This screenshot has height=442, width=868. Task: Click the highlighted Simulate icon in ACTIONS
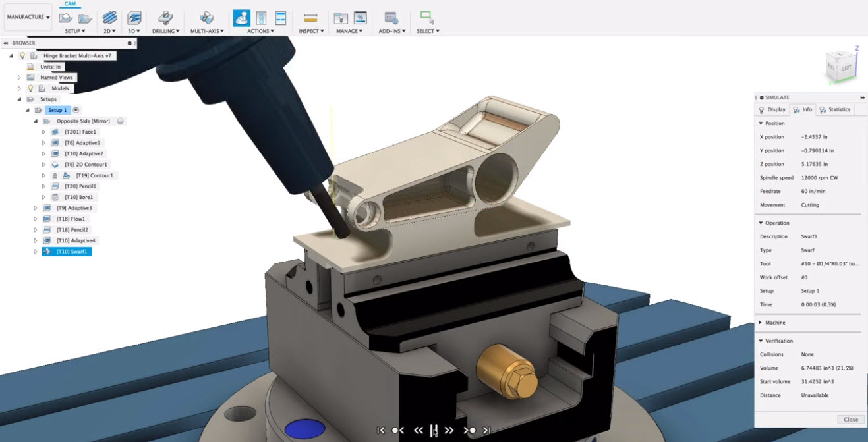(241, 18)
